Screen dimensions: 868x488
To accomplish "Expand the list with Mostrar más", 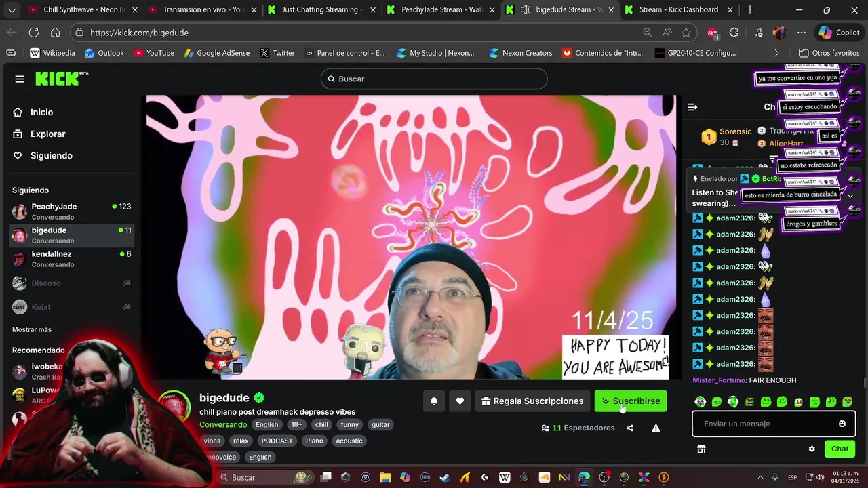I will tap(32, 329).
